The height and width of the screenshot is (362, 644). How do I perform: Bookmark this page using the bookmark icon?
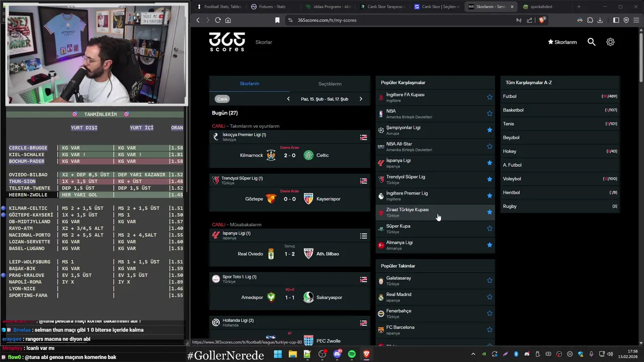coord(277,20)
